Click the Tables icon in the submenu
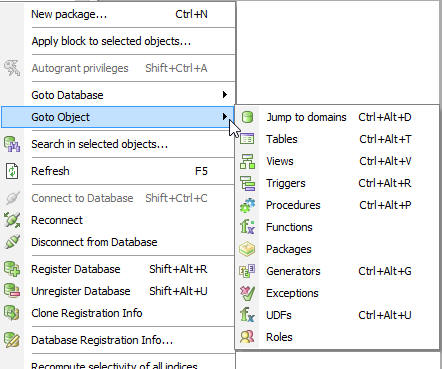 247,139
